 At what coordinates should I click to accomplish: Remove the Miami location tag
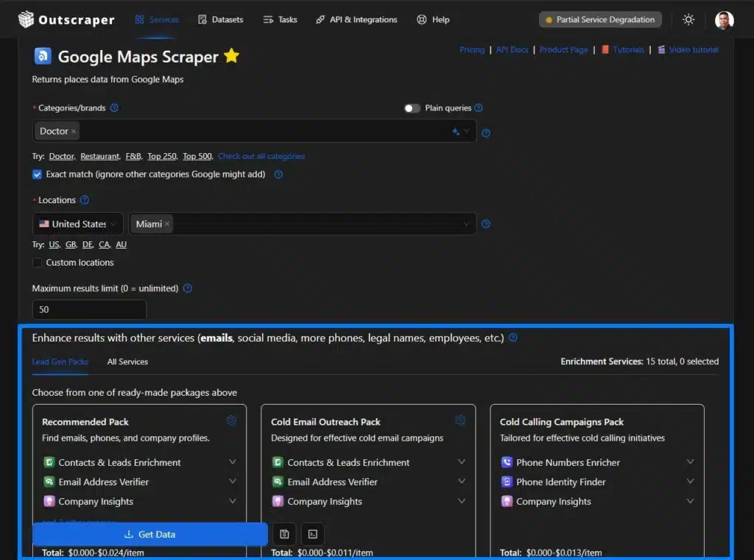click(167, 224)
